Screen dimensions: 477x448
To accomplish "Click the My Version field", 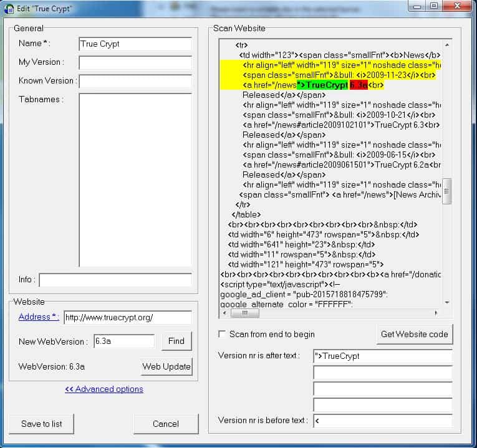I will [x=135, y=63].
